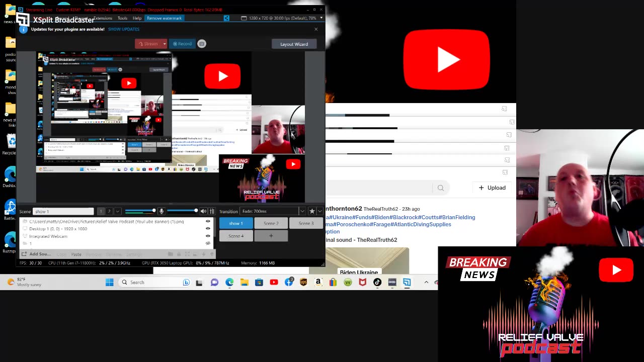Click the scene name field showing show 1

pyautogui.click(x=63, y=211)
